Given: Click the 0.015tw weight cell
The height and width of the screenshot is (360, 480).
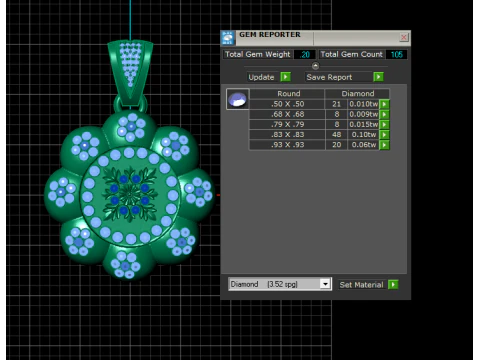Looking at the screenshot, I should (x=363, y=125).
